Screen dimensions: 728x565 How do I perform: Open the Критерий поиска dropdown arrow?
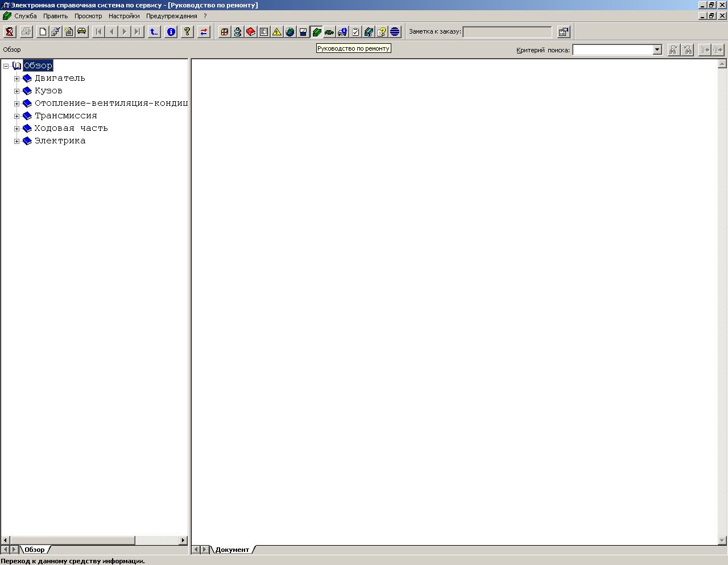pyautogui.click(x=657, y=50)
